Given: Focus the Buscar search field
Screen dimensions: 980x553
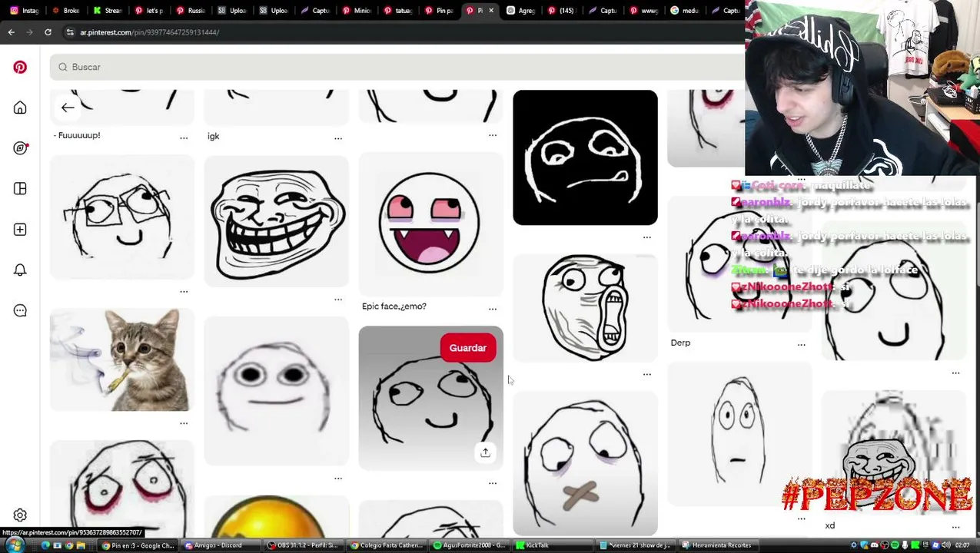Looking at the screenshot, I should [x=396, y=67].
